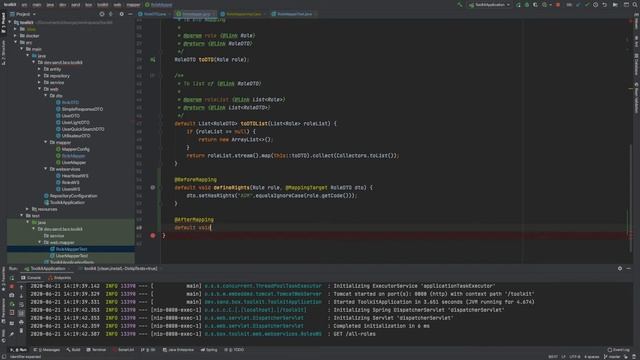Collapse the dto package node
This screenshot has width=640, height=360.
(46, 96)
